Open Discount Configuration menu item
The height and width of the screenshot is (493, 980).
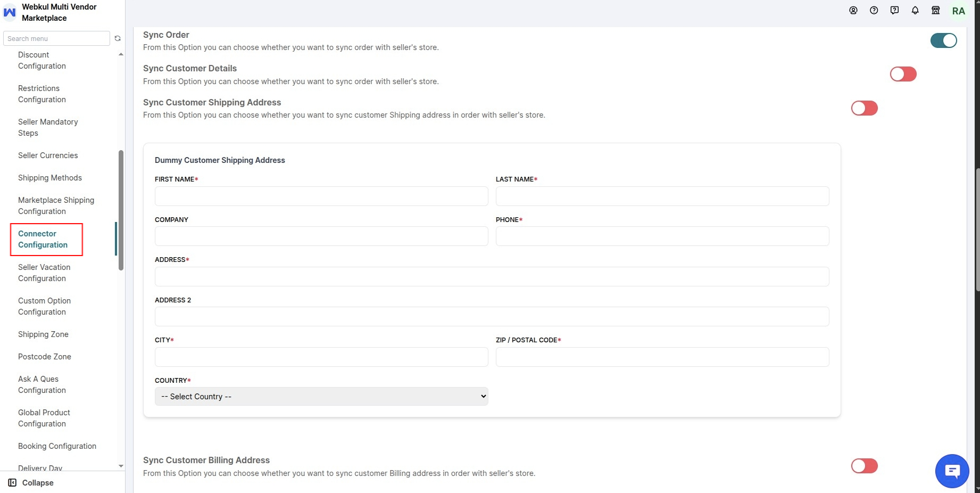click(x=42, y=60)
